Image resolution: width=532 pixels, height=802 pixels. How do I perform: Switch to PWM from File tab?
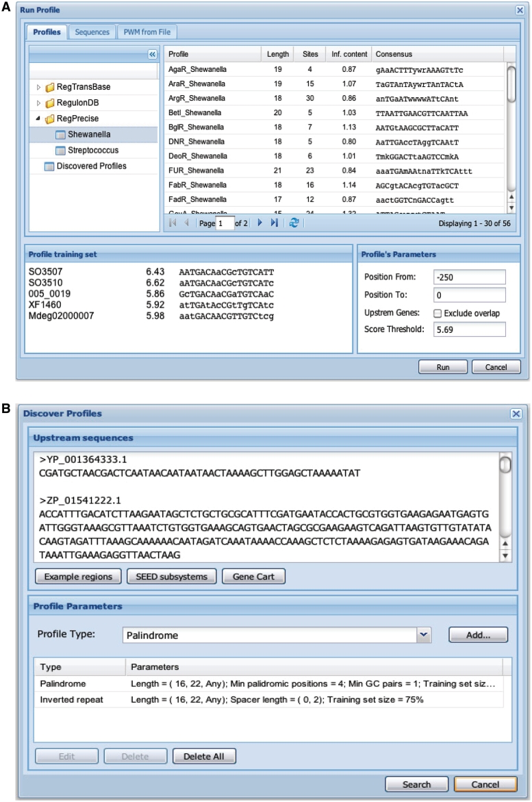click(x=148, y=32)
